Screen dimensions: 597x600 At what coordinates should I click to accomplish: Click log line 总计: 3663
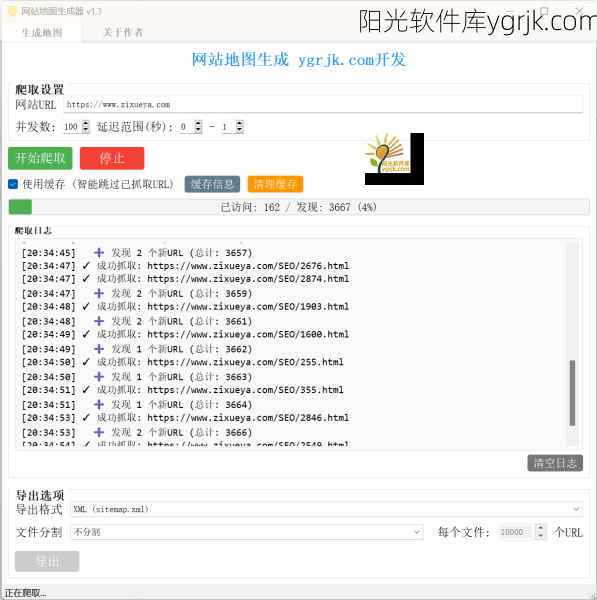point(137,377)
